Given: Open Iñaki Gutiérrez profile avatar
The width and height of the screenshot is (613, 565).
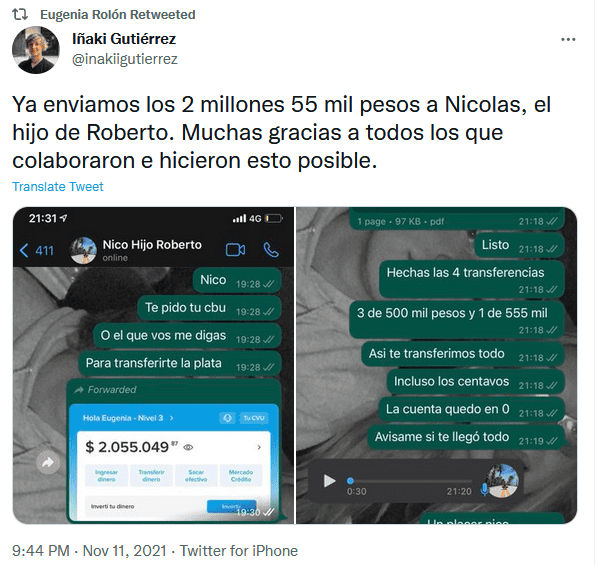Looking at the screenshot, I should point(36,50).
